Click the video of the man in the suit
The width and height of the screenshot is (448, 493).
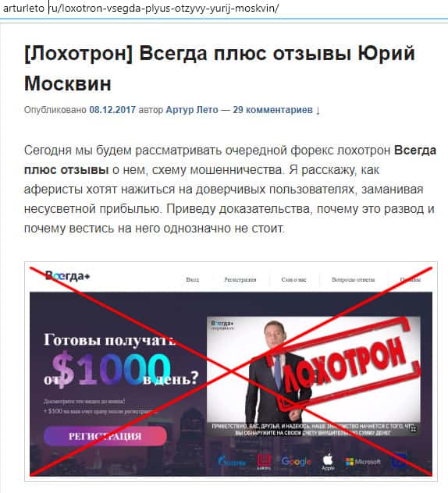click(x=314, y=376)
